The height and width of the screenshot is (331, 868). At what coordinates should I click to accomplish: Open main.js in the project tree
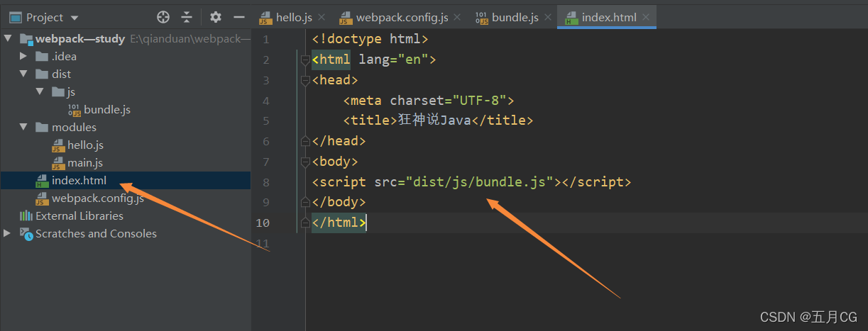[x=85, y=162]
